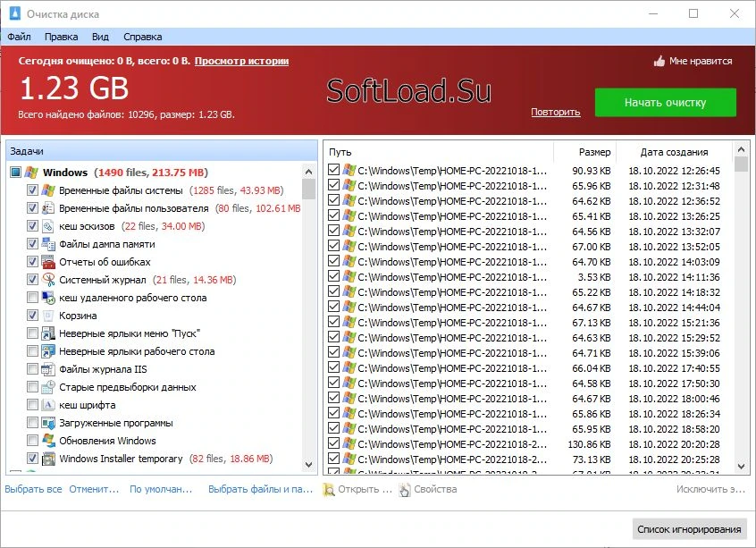Image resolution: width=756 pixels, height=548 pixels.
Task: Click the 'Открыть' folder icon
Action: (x=329, y=489)
